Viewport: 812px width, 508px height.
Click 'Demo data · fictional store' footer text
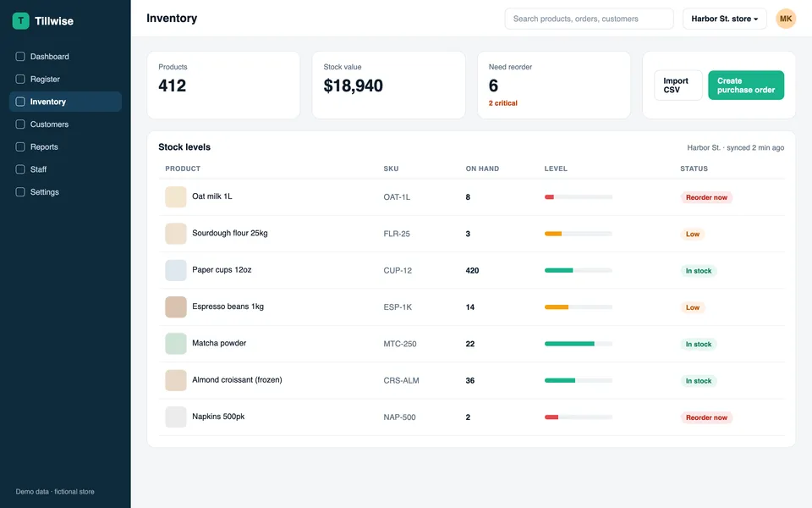coord(55,491)
